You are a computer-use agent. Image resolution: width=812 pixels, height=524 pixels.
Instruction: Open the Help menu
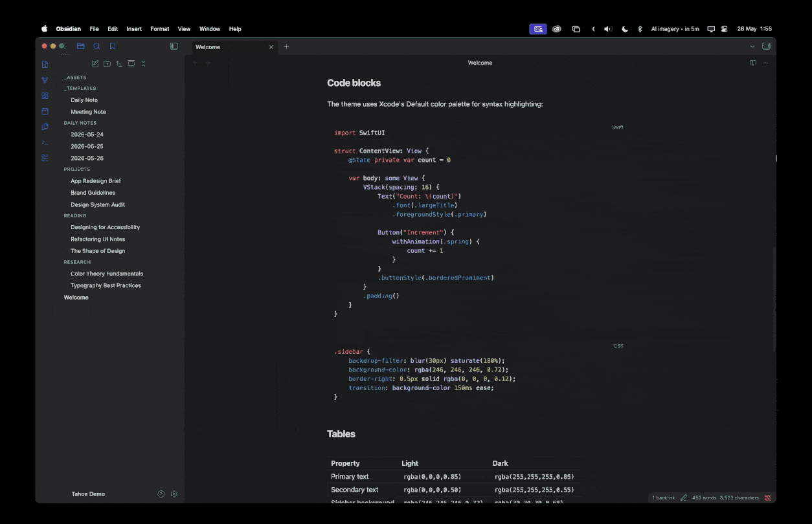click(x=235, y=29)
